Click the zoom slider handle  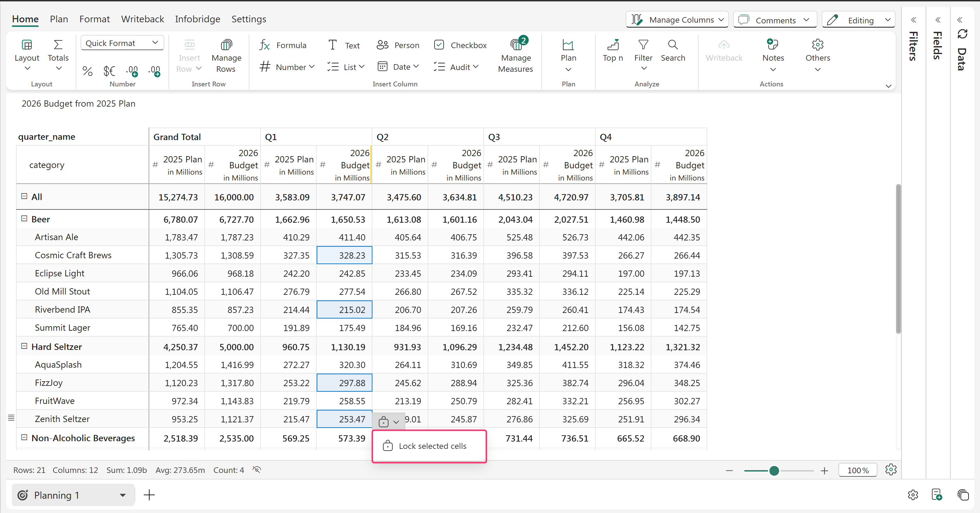click(774, 470)
